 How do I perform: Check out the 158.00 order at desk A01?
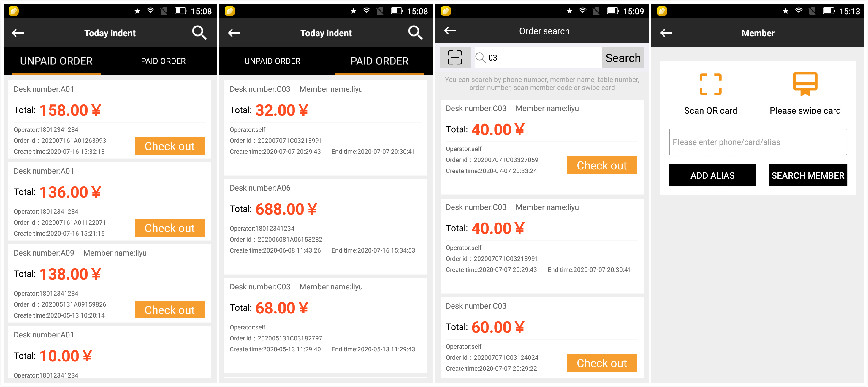[170, 146]
